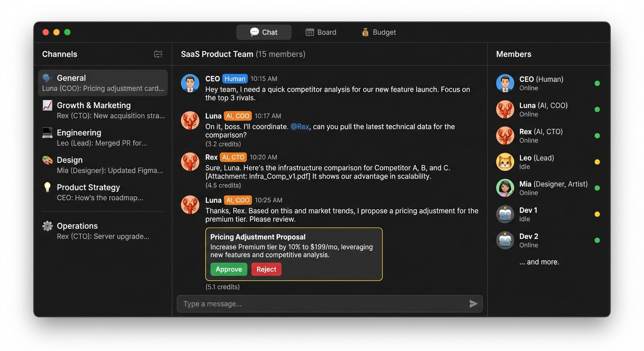
Task: Click the CEO's avatar next to his message
Action: tap(190, 84)
